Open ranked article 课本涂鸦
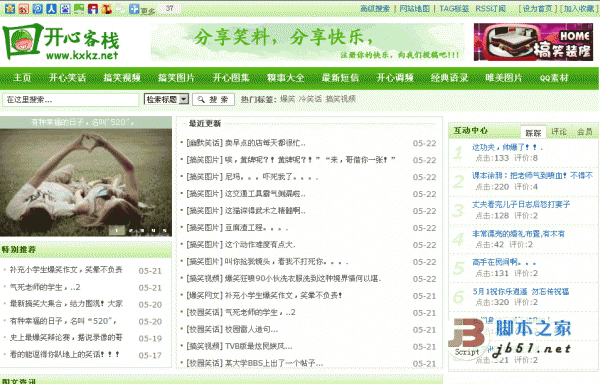The width and height of the screenshot is (600, 384). coord(532,176)
